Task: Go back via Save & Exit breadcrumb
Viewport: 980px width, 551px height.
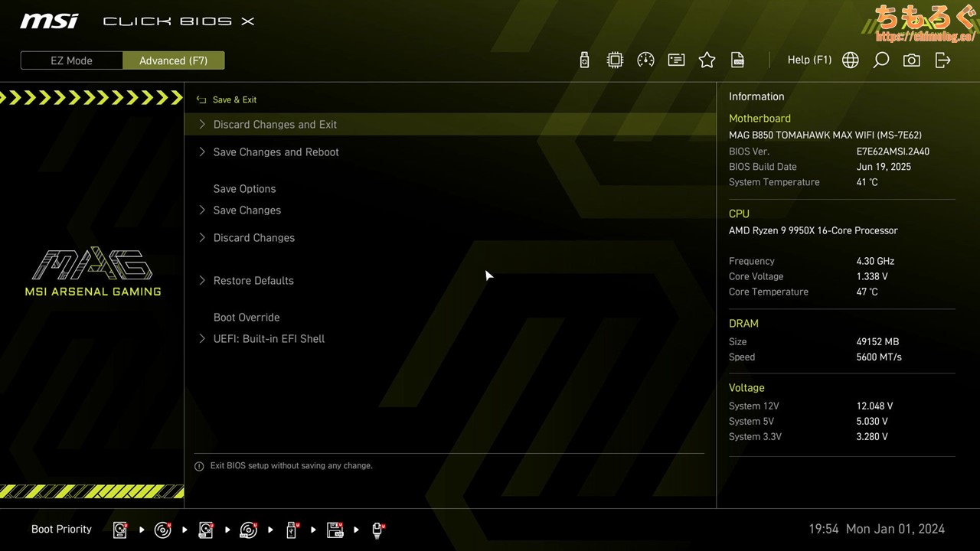Action: coord(227,99)
